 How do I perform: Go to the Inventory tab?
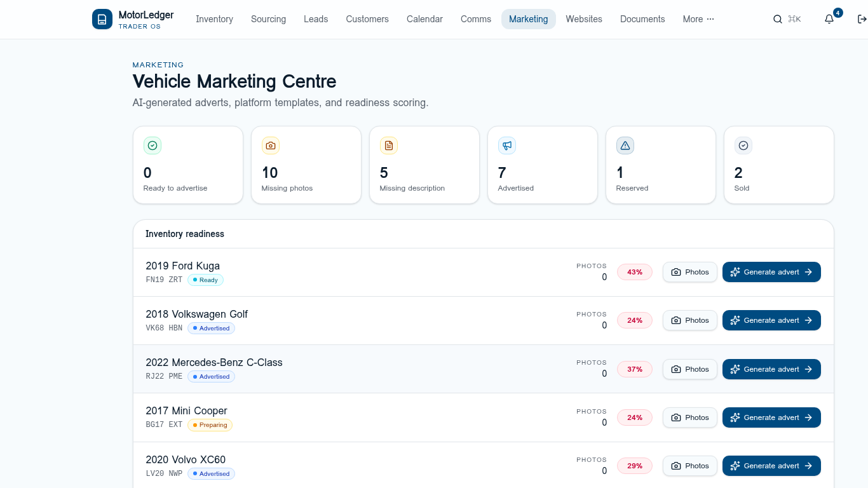(x=214, y=19)
